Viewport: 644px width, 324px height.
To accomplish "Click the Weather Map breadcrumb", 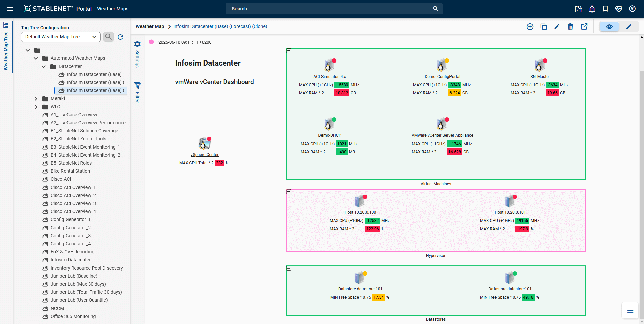I will (150, 26).
